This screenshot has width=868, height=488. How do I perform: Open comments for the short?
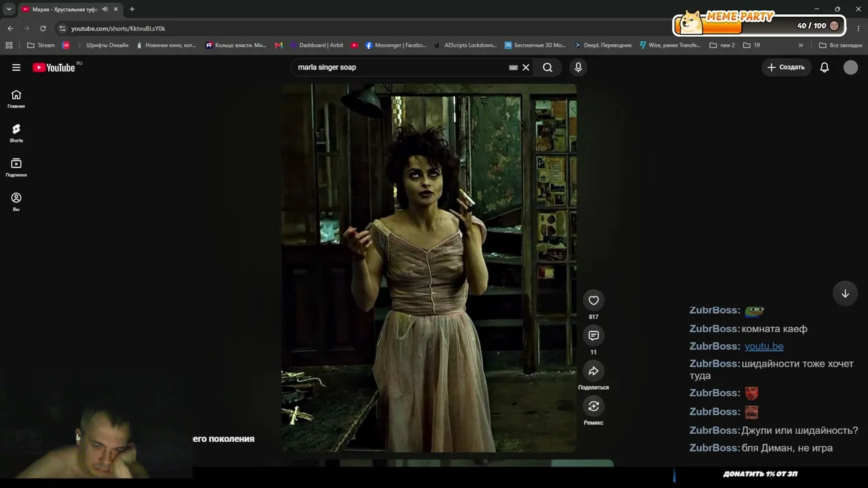(x=593, y=335)
